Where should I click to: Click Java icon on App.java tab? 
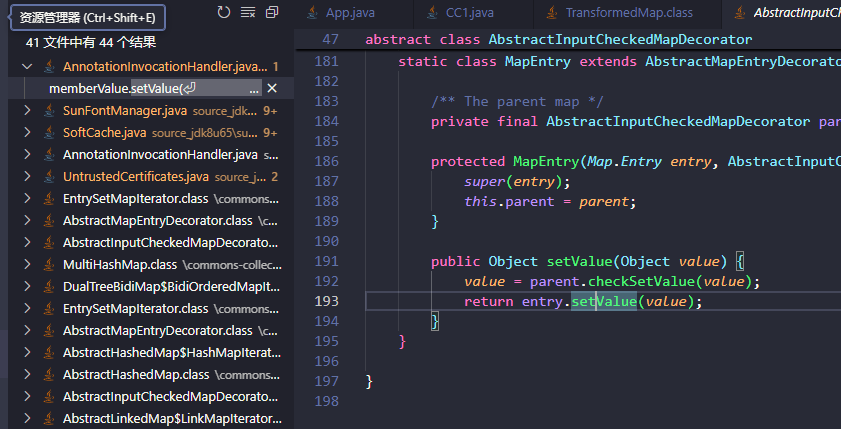312,13
